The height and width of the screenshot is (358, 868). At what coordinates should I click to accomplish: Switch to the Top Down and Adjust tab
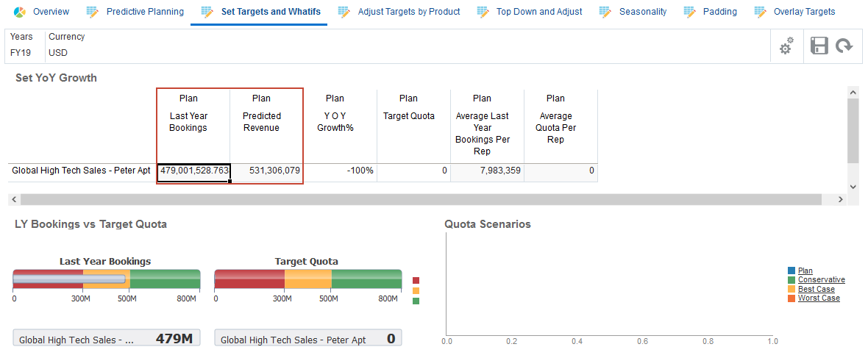(538, 12)
